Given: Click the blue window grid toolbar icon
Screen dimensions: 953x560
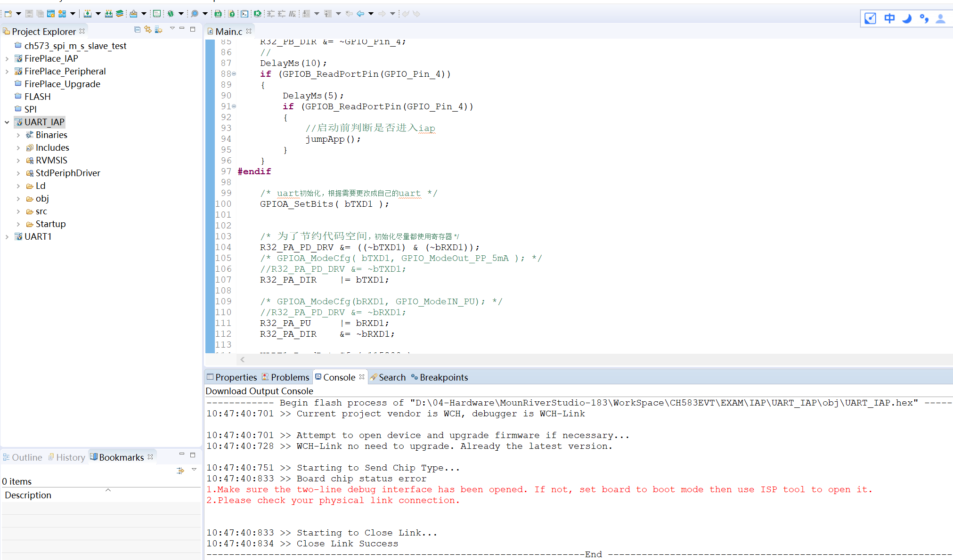Looking at the screenshot, I should click(x=62, y=14).
